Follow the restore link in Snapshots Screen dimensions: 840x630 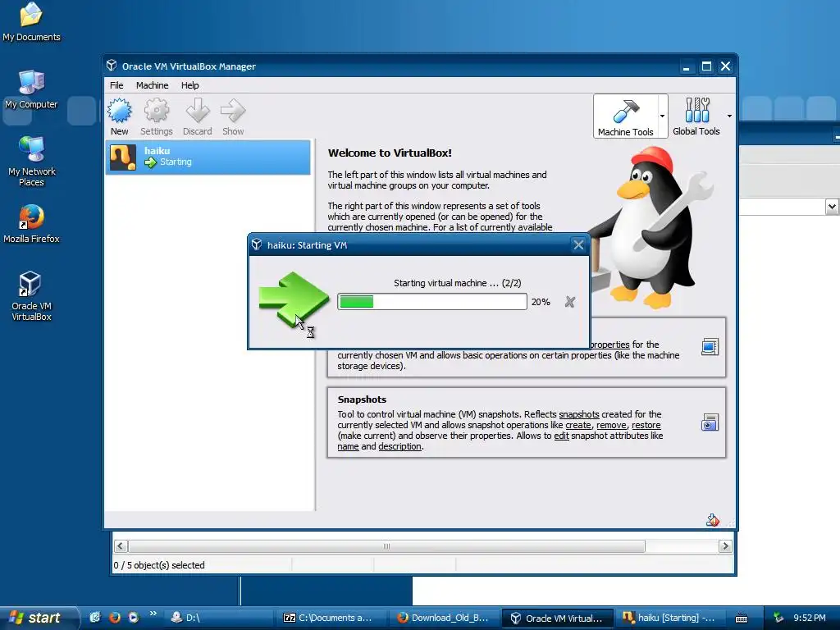646,425
